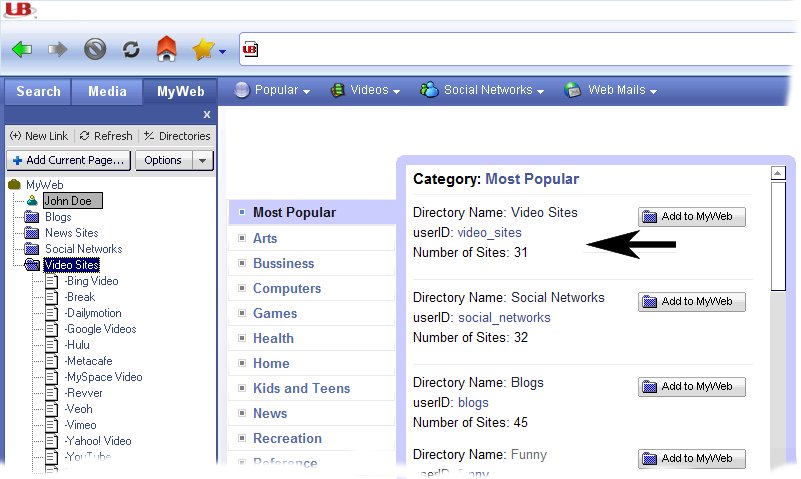Open Directories from sidebar toolbar
This screenshot has width=801, height=479.
pyautogui.click(x=177, y=136)
